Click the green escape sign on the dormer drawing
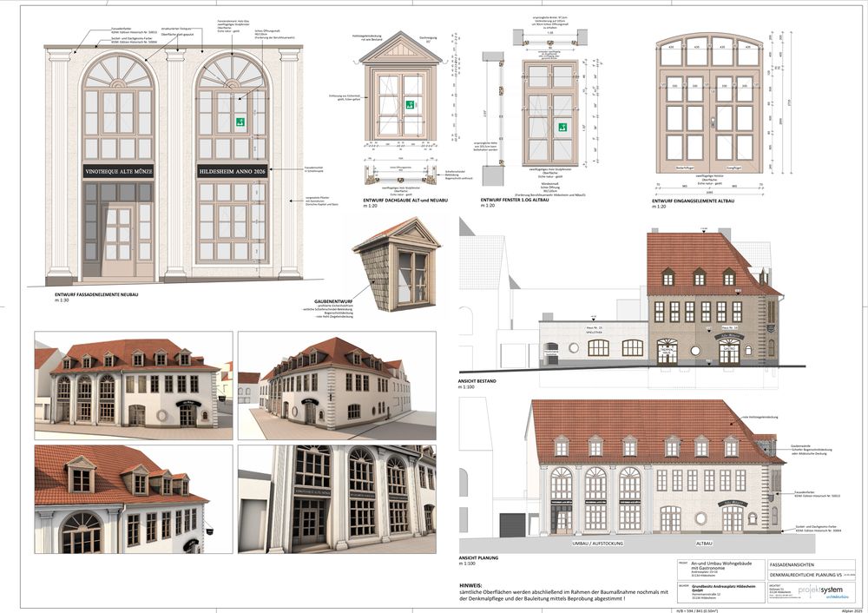868x613 pixels. pyautogui.click(x=410, y=105)
